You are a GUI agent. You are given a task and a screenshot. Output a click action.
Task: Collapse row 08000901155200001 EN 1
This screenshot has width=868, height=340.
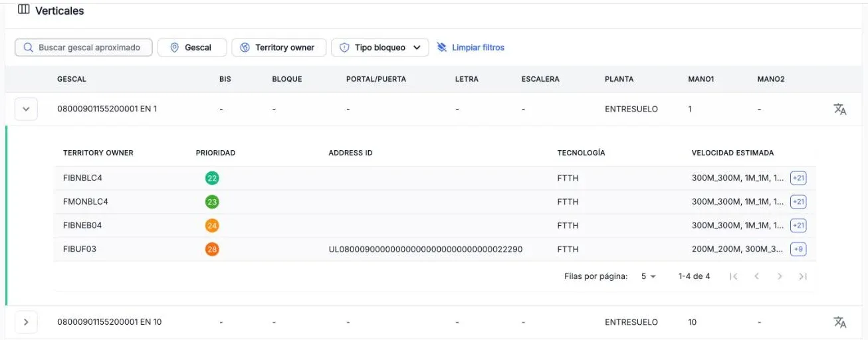(x=26, y=109)
